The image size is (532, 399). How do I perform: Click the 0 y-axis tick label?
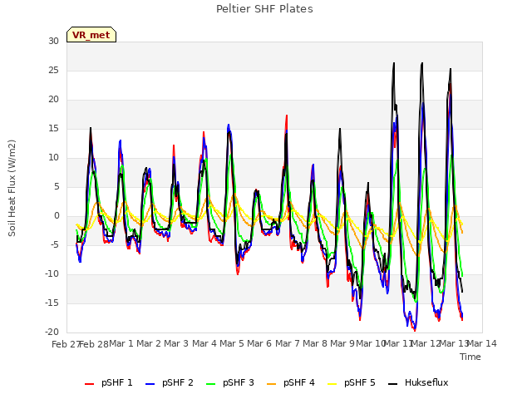point(57,216)
